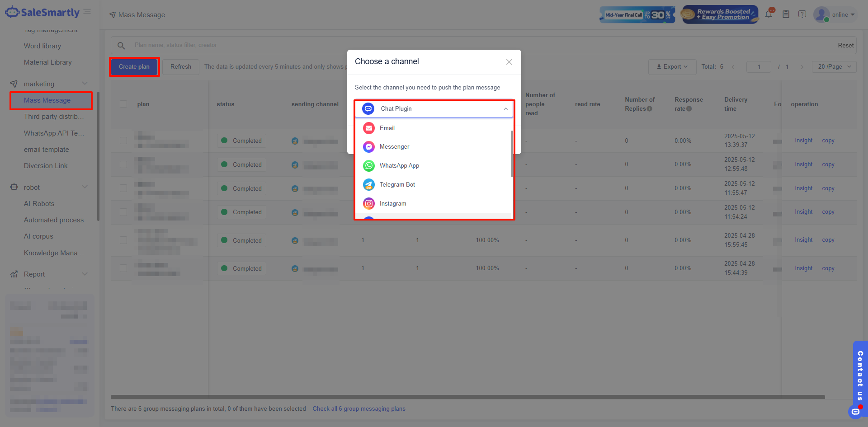
Task: Toggle the select-all checkbox in table header
Action: 123,104
